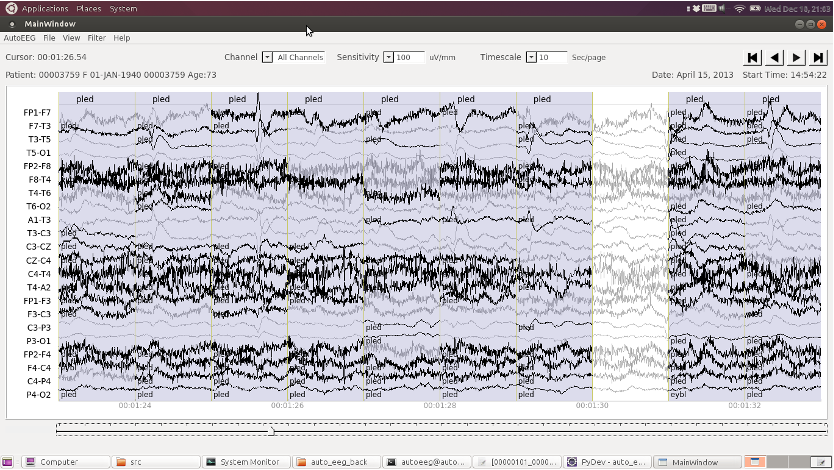The height and width of the screenshot is (470, 834).
Task: Click the A1-T3 channel label
Action: (39, 220)
